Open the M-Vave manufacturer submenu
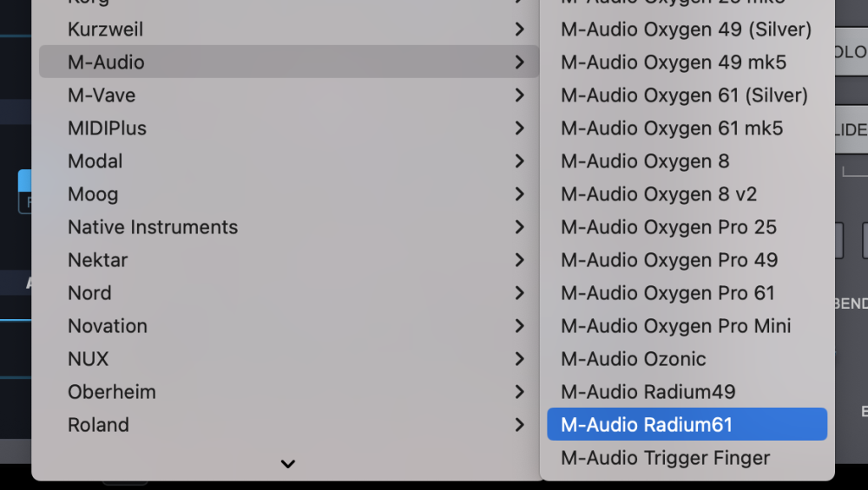The image size is (868, 490). [102, 95]
